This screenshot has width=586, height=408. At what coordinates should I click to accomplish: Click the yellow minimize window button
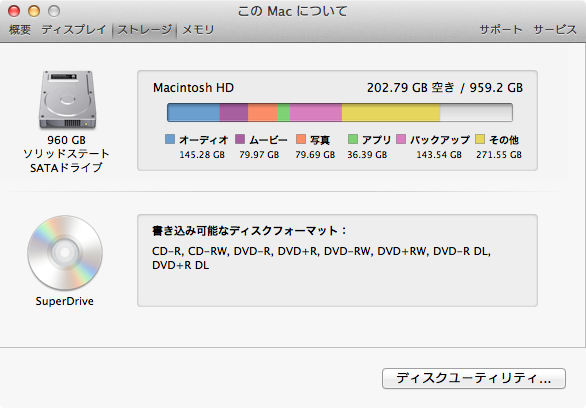[x=34, y=11]
